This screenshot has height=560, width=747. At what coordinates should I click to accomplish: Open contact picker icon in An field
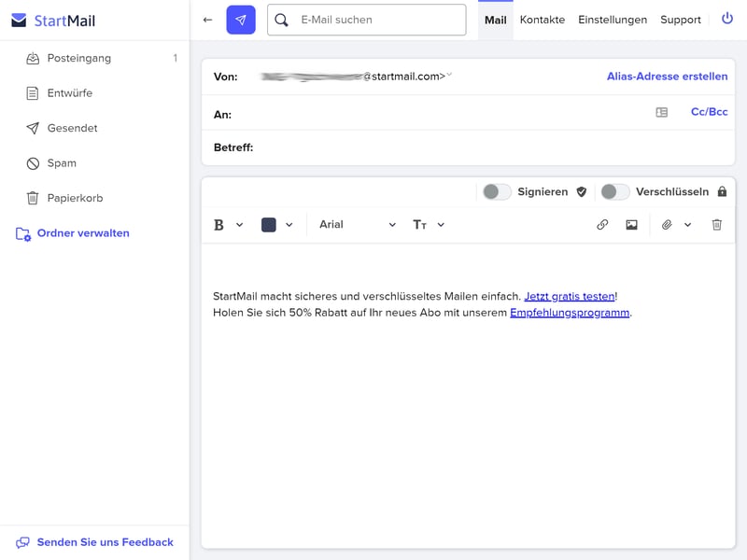coord(662,112)
